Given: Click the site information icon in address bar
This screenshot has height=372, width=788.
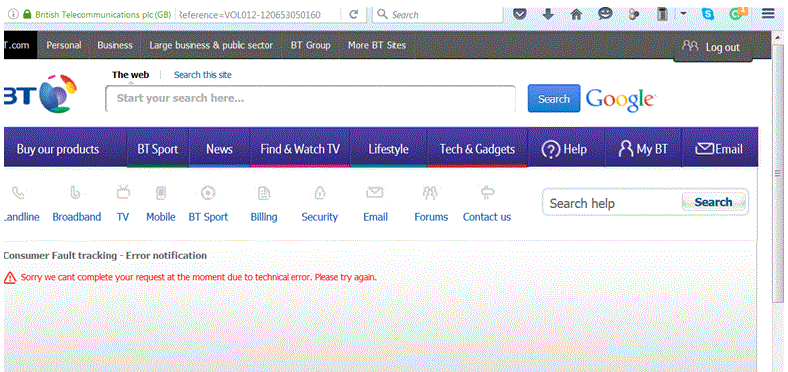Looking at the screenshot, I should [13, 14].
